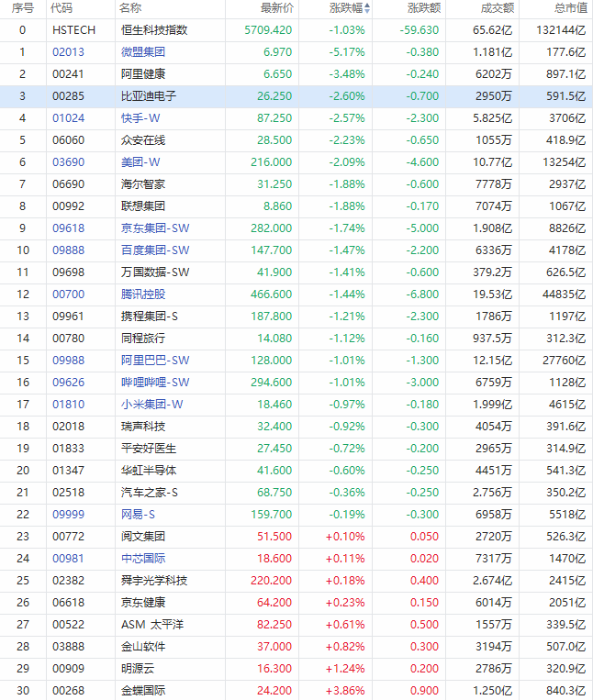
Task: Select the 平安好医生 row name
Action: (x=149, y=449)
